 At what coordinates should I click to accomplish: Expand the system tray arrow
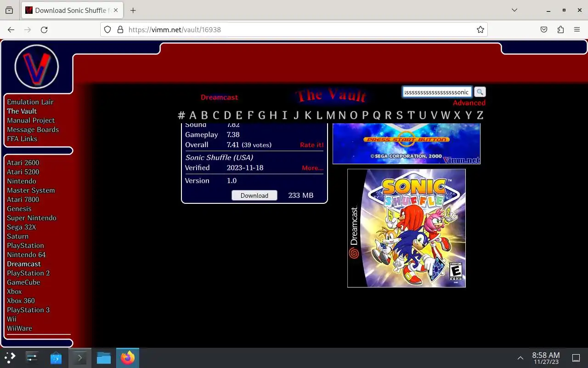[x=520, y=358]
